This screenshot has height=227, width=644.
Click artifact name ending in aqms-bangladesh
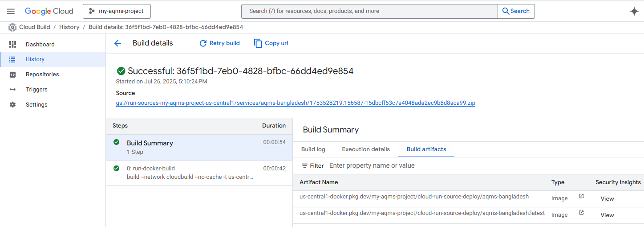[x=414, y=197]
